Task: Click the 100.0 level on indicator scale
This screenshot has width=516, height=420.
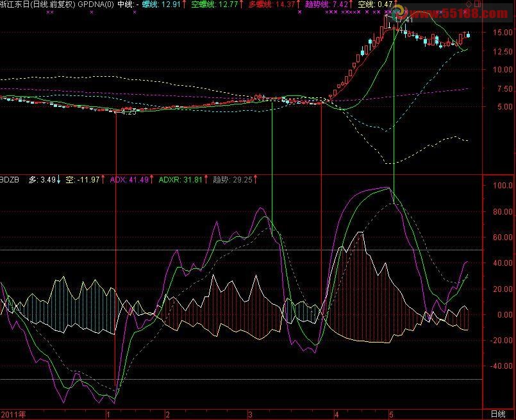Action: pyautogui.click(x=497, y=186)
